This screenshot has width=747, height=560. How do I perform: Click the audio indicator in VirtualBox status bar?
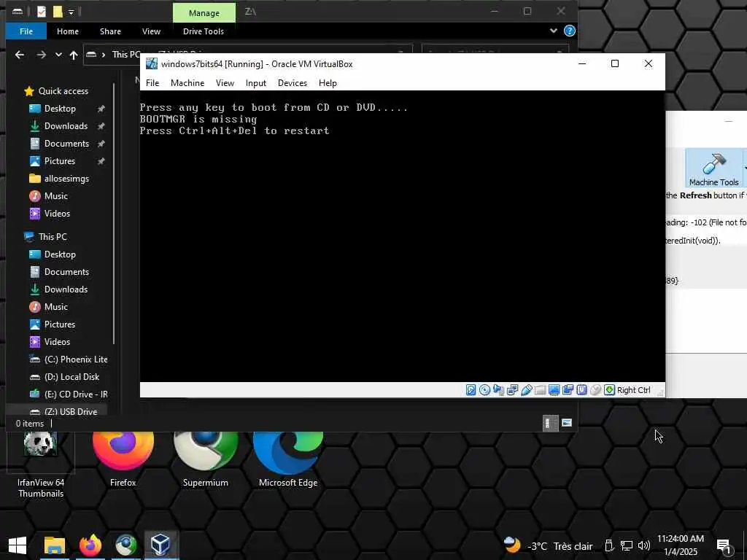coord(498,390)
